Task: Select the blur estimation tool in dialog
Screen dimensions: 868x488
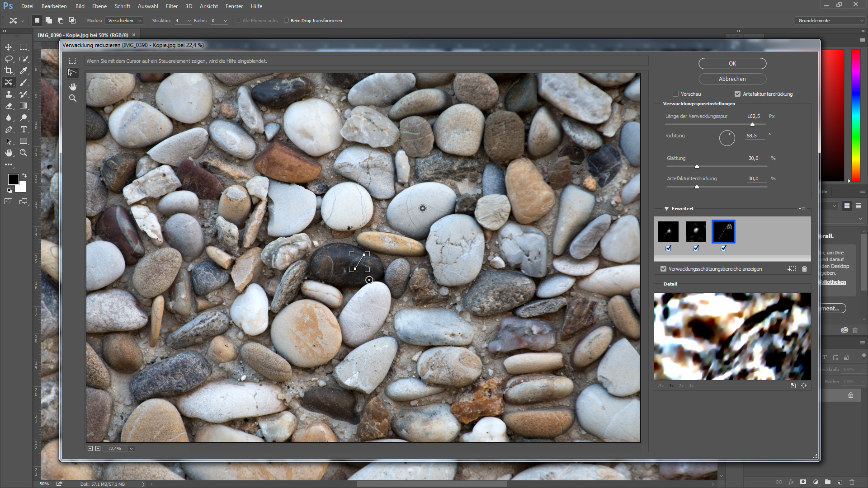Action: click(72, 61)
